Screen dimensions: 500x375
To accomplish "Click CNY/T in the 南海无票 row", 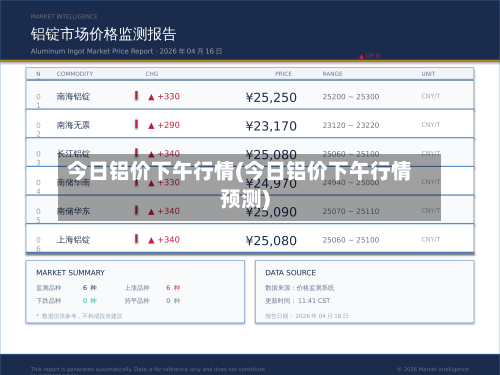I will tap(431, 125).
